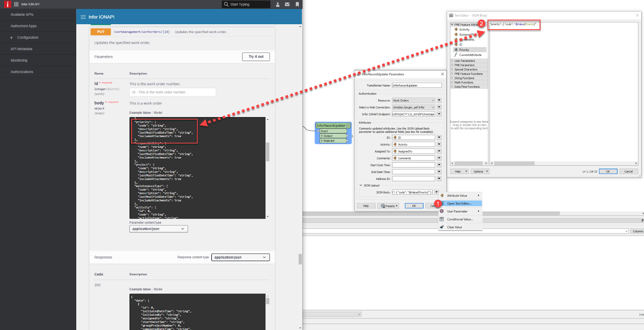Select the ID attribute in Text Editor tree
This screenshot has height=330, width=644.
(x=460, y=45)
